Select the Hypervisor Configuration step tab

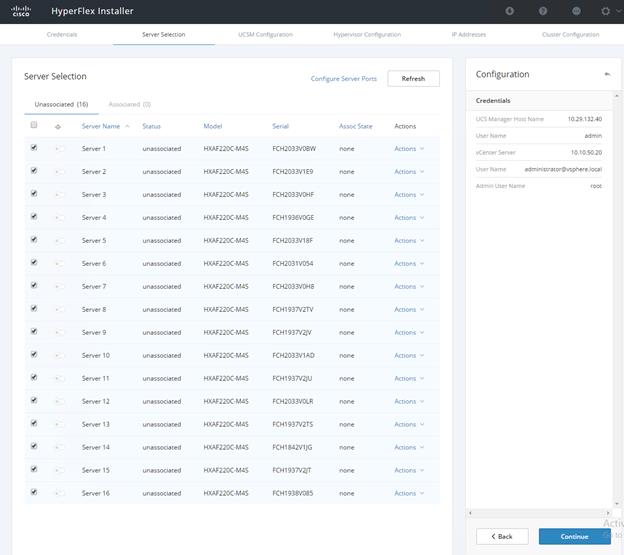coord(367,35)
